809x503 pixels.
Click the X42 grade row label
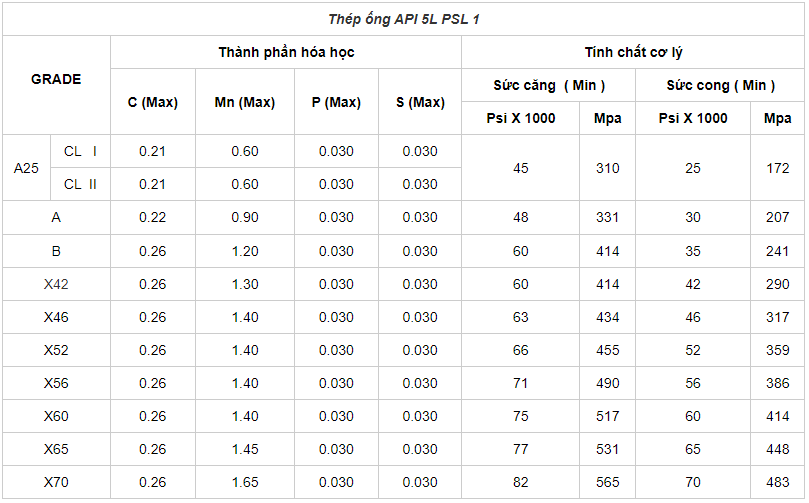[x=56, y=284]
